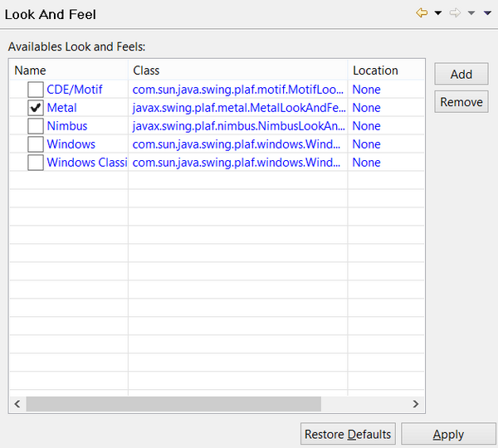Open the preference page view menu triangle
The image size is (498, 448).
pyautogui.click(x=486, y=14)
